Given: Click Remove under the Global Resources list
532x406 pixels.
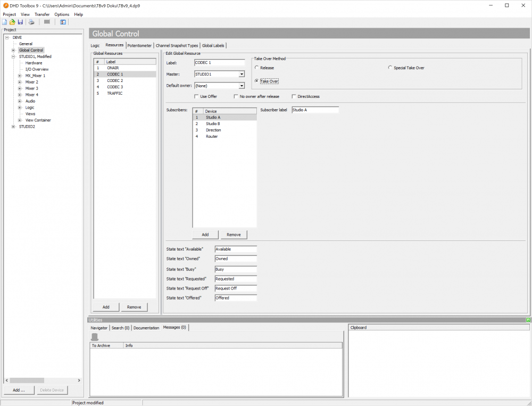Looking at the screenshot, I should point(134,307).
